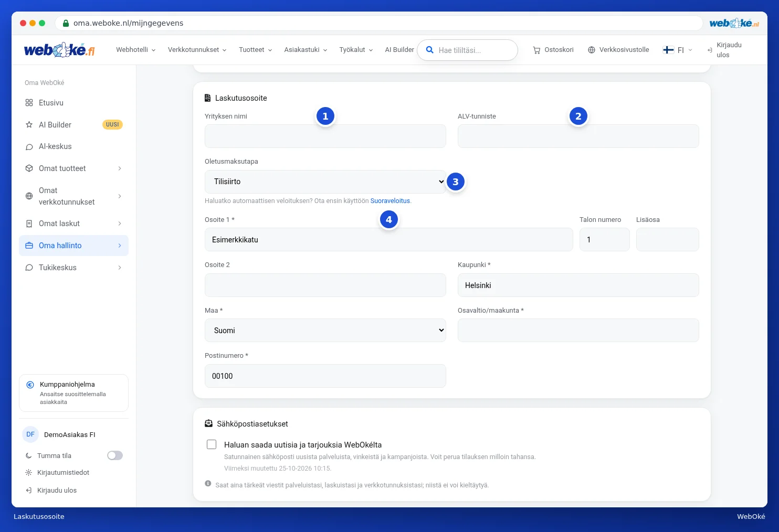Viewport: 779px width, 532px height.
Task: Open the Webhotelli menu
Action: pyautogui.click(x=136, y=50)
